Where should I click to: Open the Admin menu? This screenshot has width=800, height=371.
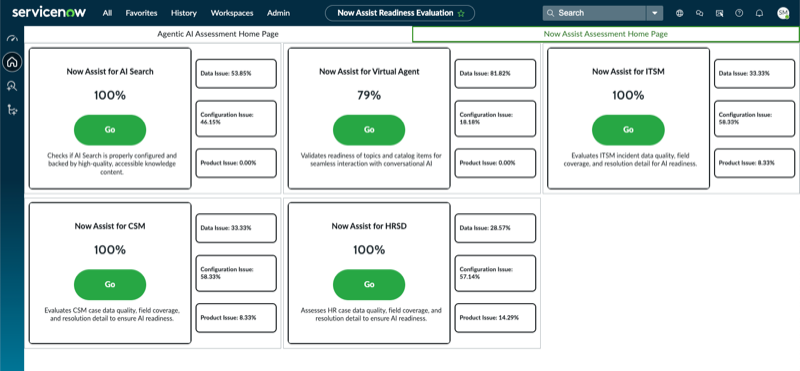point(279,13)
